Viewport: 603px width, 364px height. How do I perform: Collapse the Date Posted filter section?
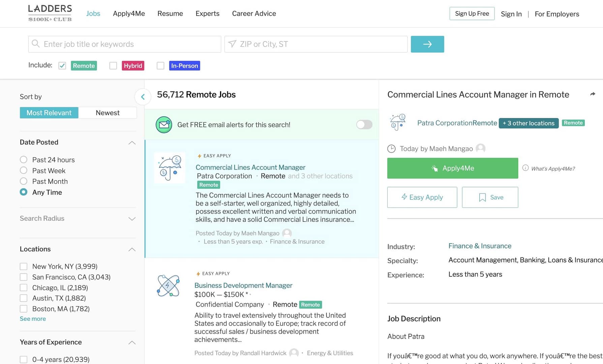pyautogui.click(x=132, y=143)
